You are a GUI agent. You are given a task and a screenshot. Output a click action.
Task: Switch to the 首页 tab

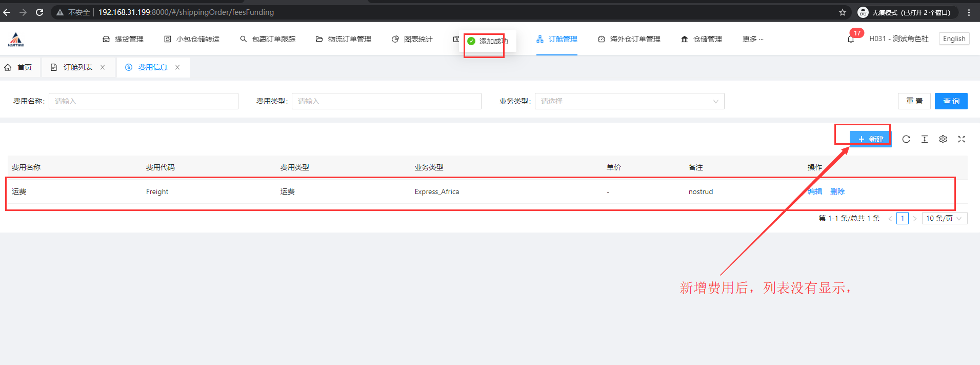(19, 67)
